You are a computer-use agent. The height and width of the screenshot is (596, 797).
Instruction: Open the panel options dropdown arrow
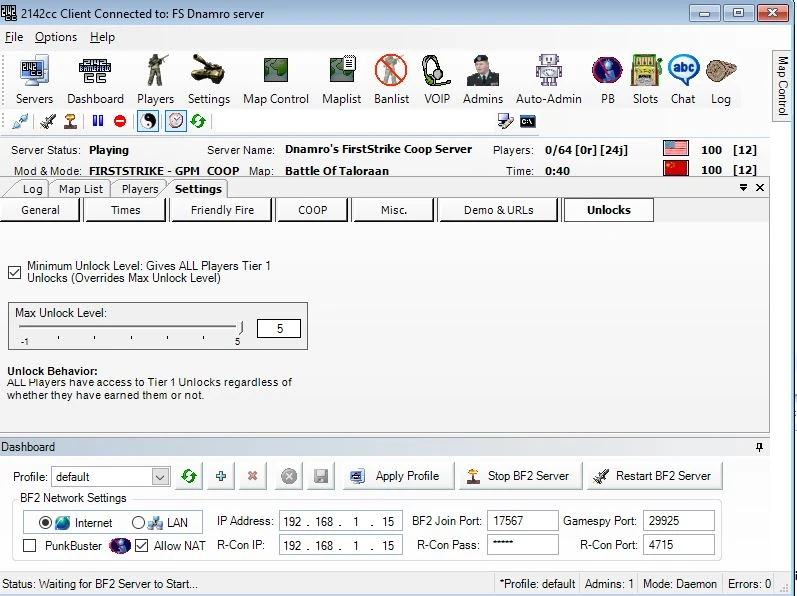click(743, 188)
